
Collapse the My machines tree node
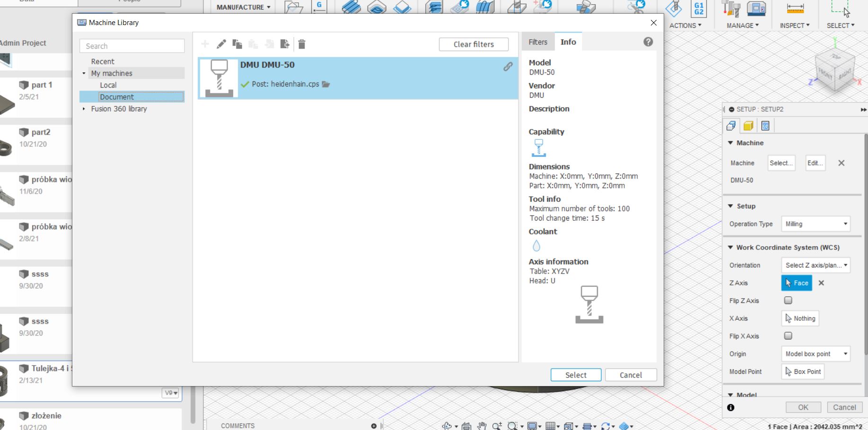coord(84,73)
